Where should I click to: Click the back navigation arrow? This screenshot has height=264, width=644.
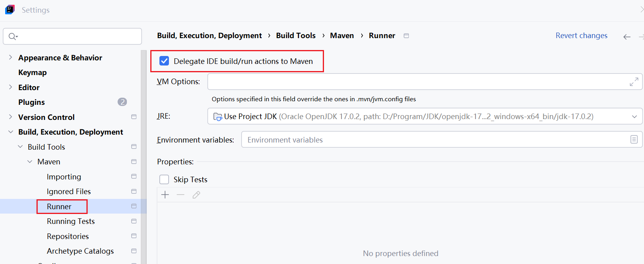627,37
